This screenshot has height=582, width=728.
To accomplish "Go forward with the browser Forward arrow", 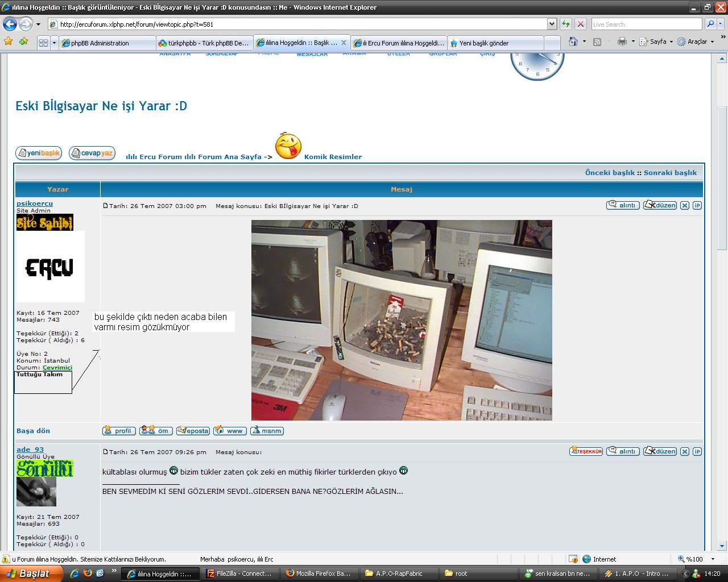I will pos(26,24).
